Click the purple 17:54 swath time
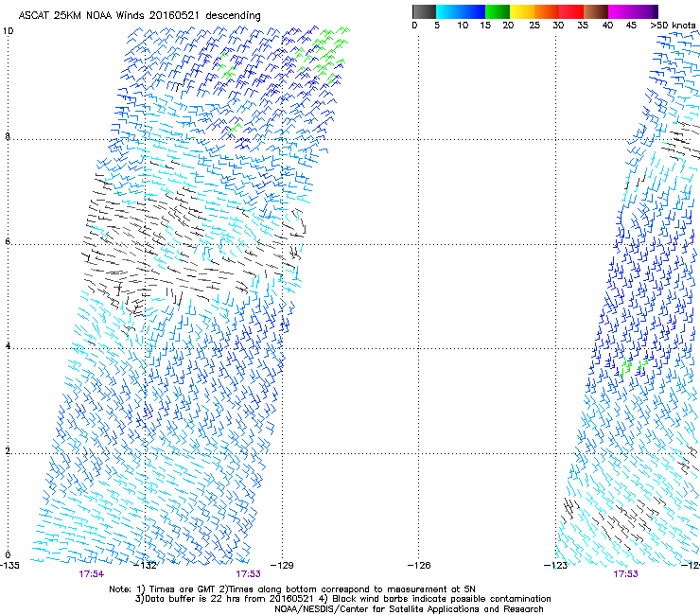This screenshot has width=700, height=615. [x=92, y=574]
